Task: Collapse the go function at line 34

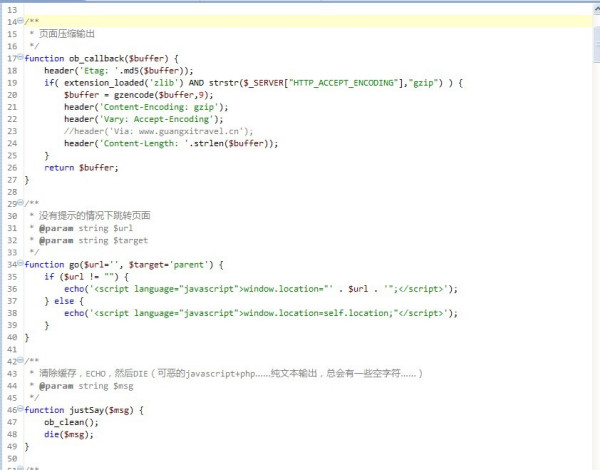Action: 20,263
